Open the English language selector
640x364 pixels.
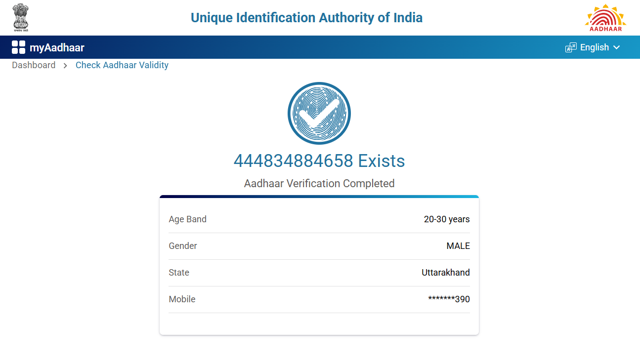(x=594, y=47)
